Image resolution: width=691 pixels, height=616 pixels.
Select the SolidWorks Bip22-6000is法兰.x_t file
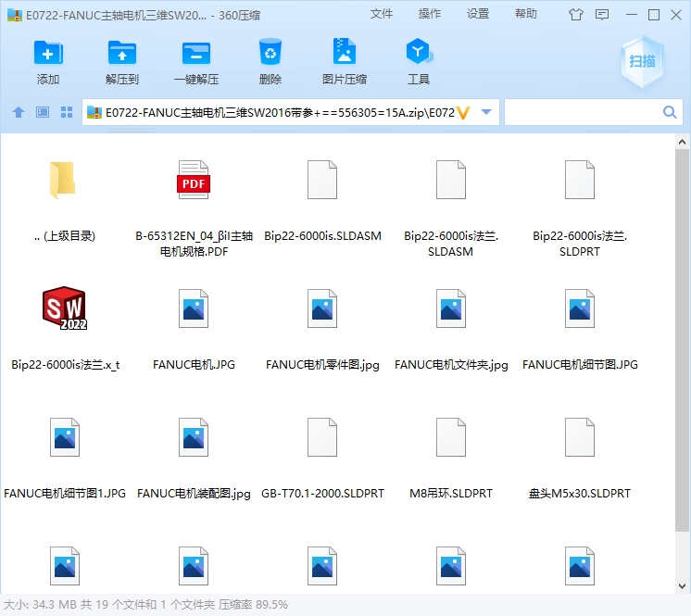pyautogui.click(x=65, y=308)
